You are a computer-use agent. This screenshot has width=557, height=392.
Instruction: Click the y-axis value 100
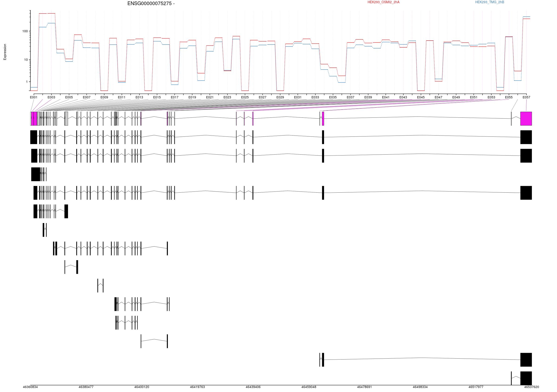25,31
